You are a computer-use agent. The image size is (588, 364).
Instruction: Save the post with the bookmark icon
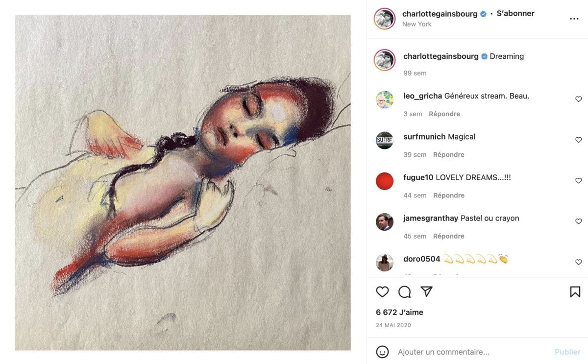coord(575,292)
